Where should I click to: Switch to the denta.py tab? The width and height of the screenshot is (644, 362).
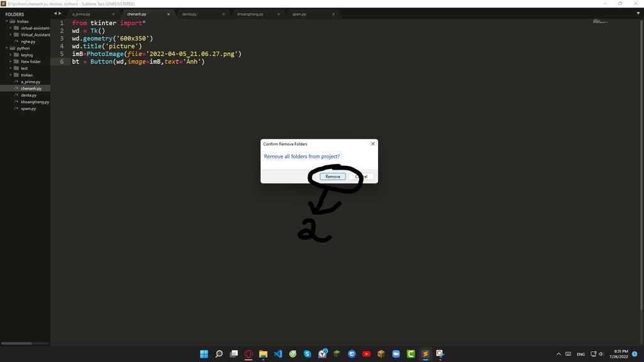pyautogui.click(x=189, y=14)
